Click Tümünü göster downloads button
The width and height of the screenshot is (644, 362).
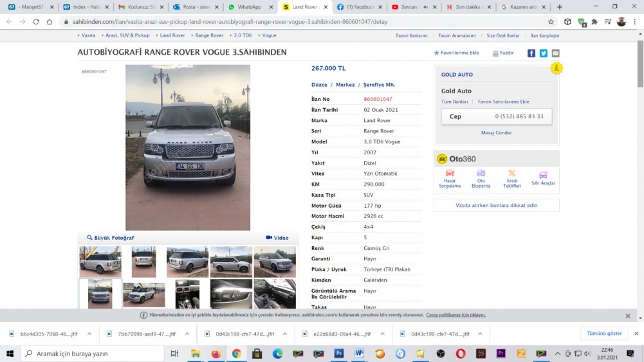pyautogui.click(x=605, y=334)
